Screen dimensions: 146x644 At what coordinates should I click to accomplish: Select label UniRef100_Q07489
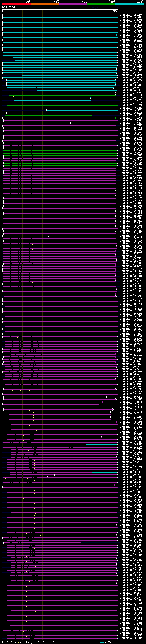[x=131, y=326]
